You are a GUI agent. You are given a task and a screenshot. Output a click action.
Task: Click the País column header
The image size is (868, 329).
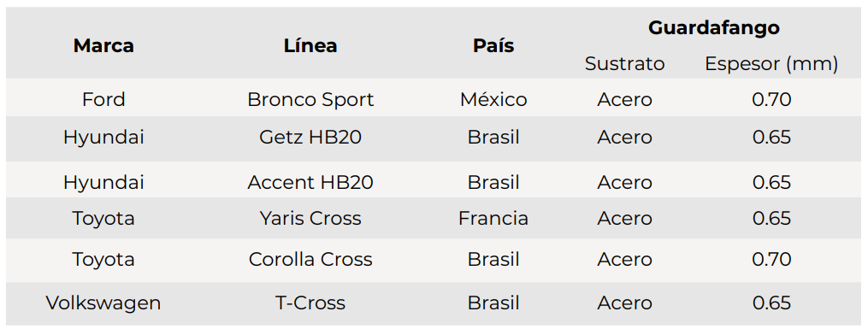point(493,46)
